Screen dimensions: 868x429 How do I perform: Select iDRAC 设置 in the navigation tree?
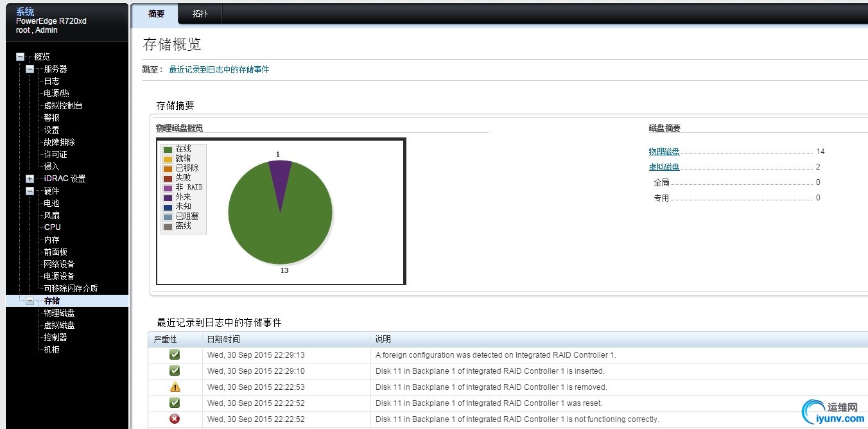click(x=64, y=179)
